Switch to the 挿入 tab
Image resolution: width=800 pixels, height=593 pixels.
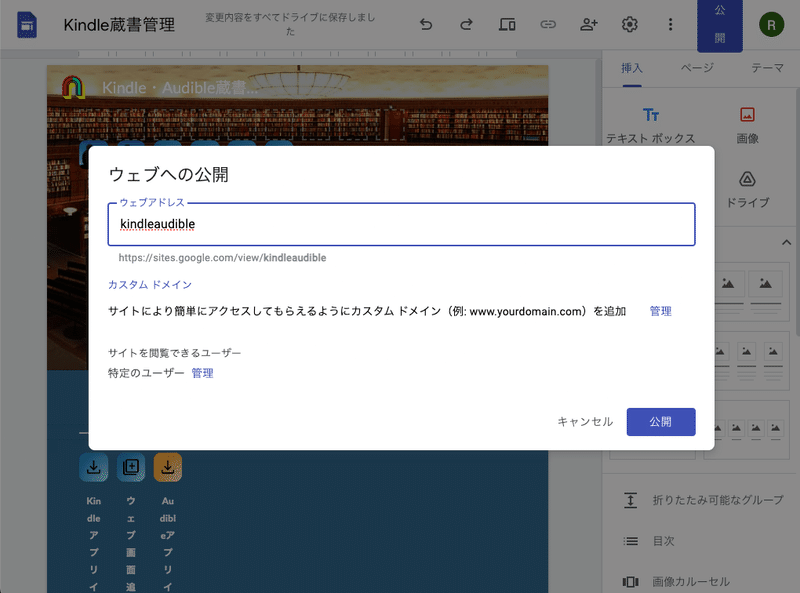click(x=632, y=68)
